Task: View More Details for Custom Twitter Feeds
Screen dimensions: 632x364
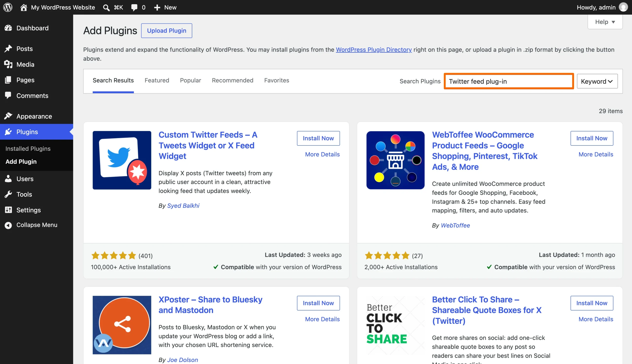Action: tap(322, 154)
